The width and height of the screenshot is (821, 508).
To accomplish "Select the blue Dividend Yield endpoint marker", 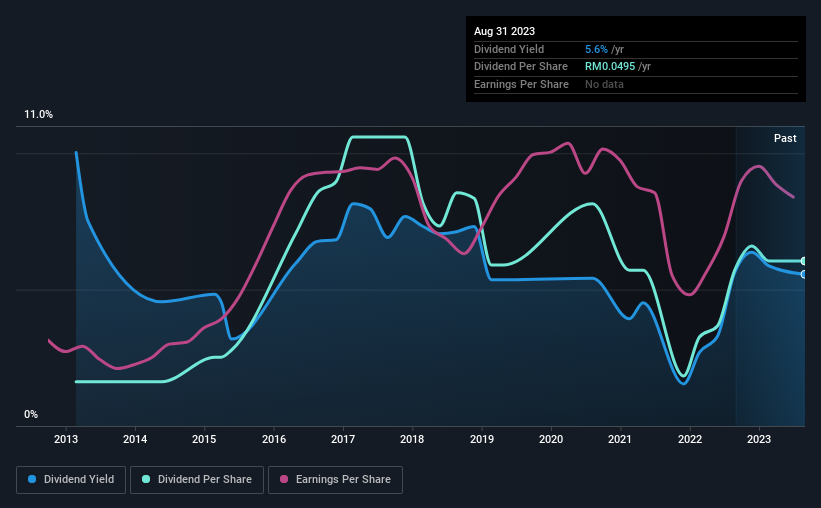I will pos(803,274).
